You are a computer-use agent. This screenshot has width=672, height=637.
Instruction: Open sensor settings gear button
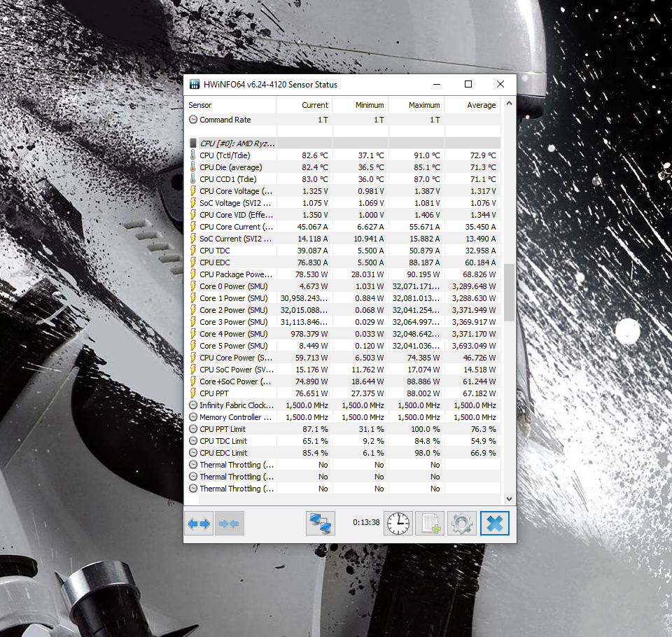tap(461, 523)
